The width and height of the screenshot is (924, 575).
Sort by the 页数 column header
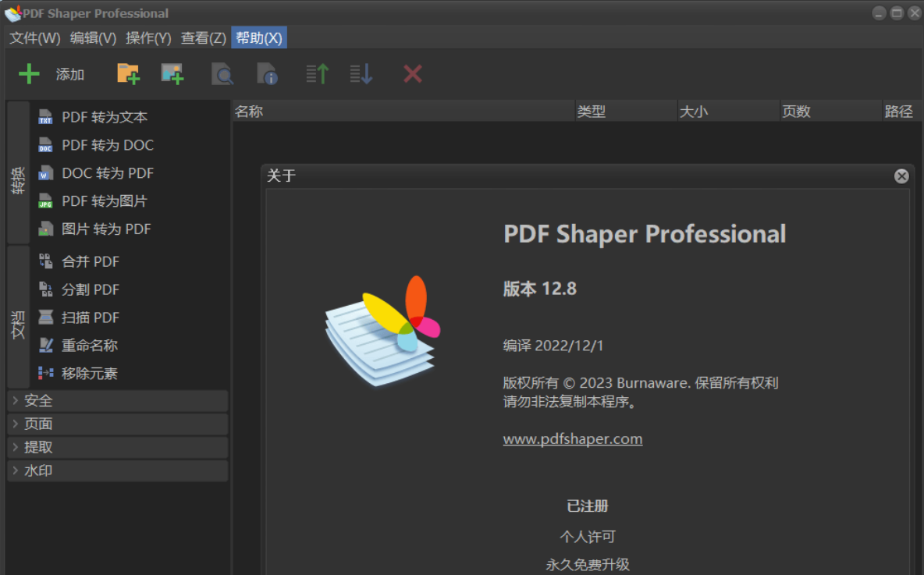click(x=830, y=111)
